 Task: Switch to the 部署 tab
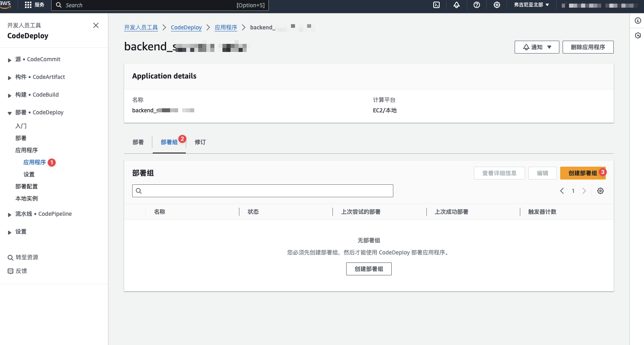[x=138, y=142]
